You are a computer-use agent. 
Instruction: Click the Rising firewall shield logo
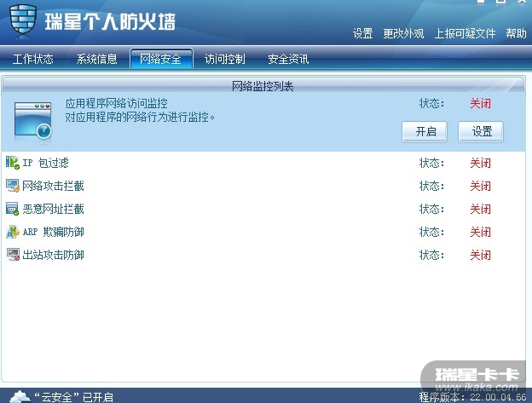[23, 19]
